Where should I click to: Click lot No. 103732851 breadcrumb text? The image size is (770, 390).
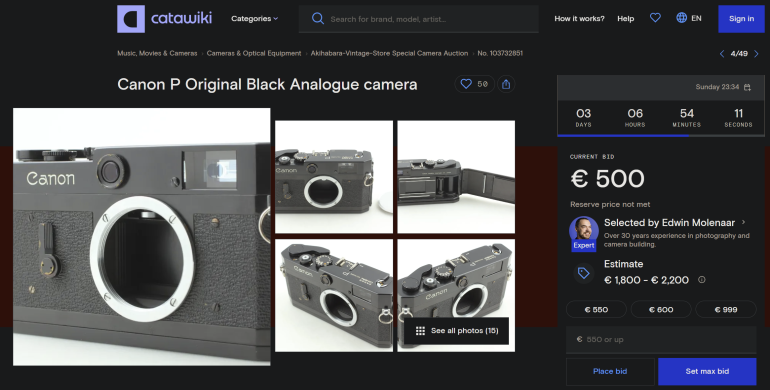tap(500, 53)
